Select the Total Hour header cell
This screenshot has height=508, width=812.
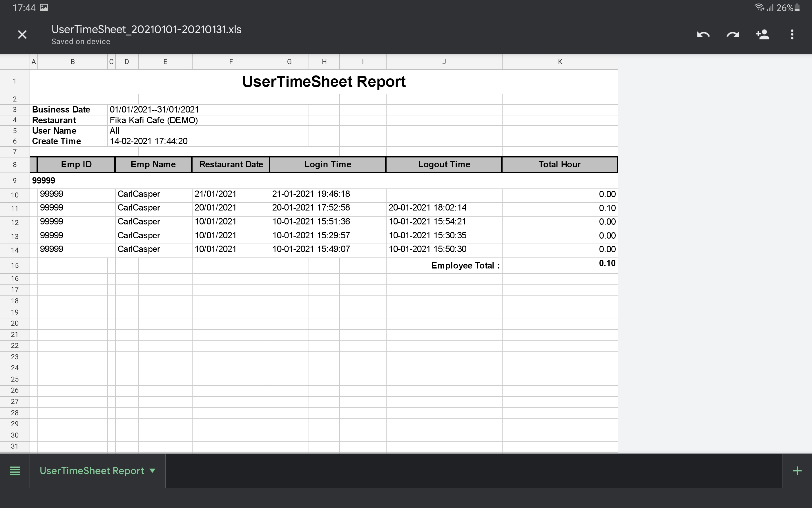(x=559, y=164)
